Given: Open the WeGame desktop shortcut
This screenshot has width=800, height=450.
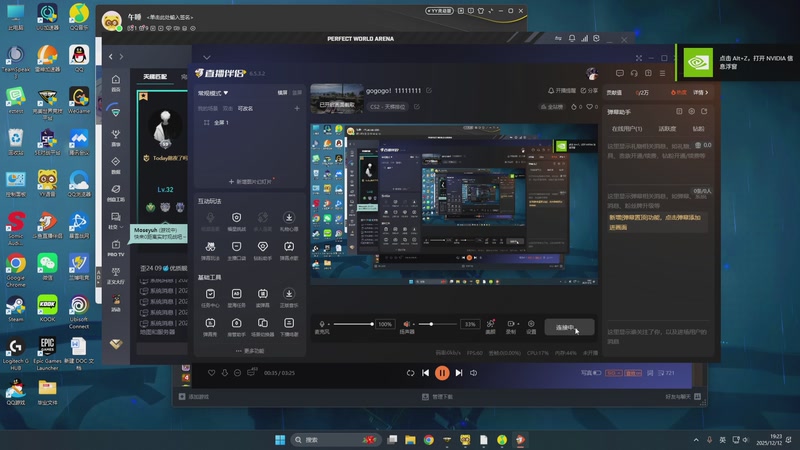Looking at the screenshot, I should pyautogui.click(x=79, y=100).
